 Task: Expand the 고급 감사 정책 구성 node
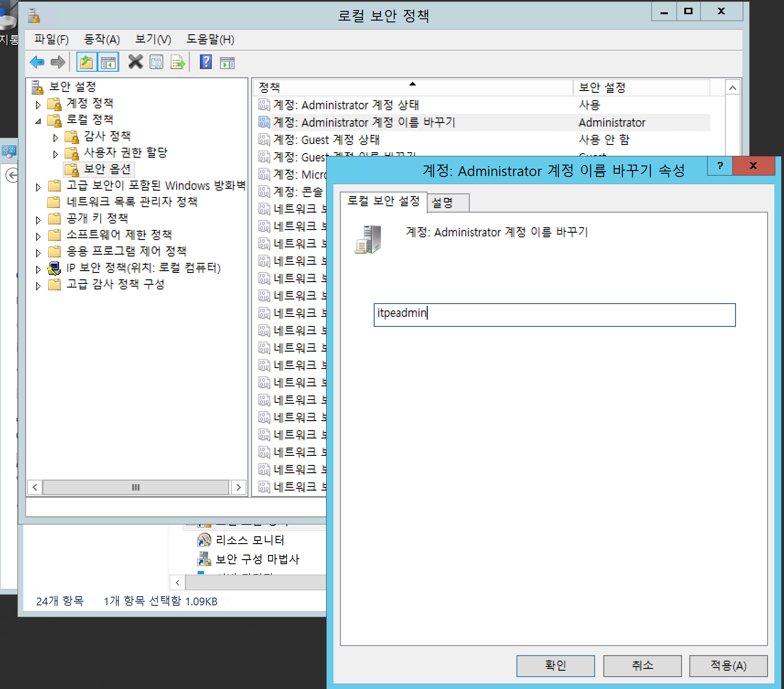click(38, 286)
